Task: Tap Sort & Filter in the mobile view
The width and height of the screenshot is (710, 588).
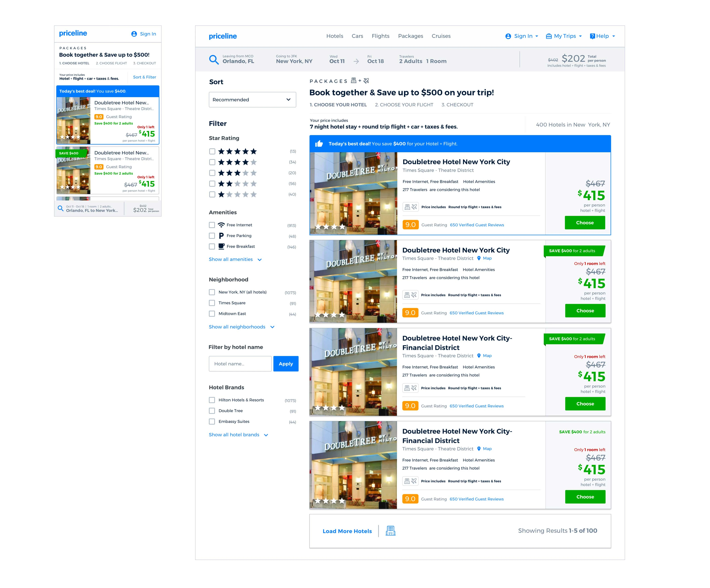Action: coord(145,77)
